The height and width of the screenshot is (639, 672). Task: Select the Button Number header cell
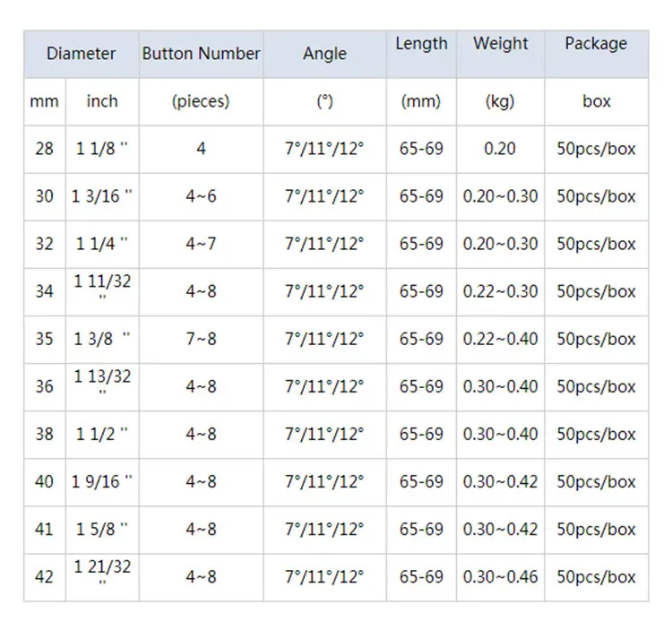click(x=201, y=54)
